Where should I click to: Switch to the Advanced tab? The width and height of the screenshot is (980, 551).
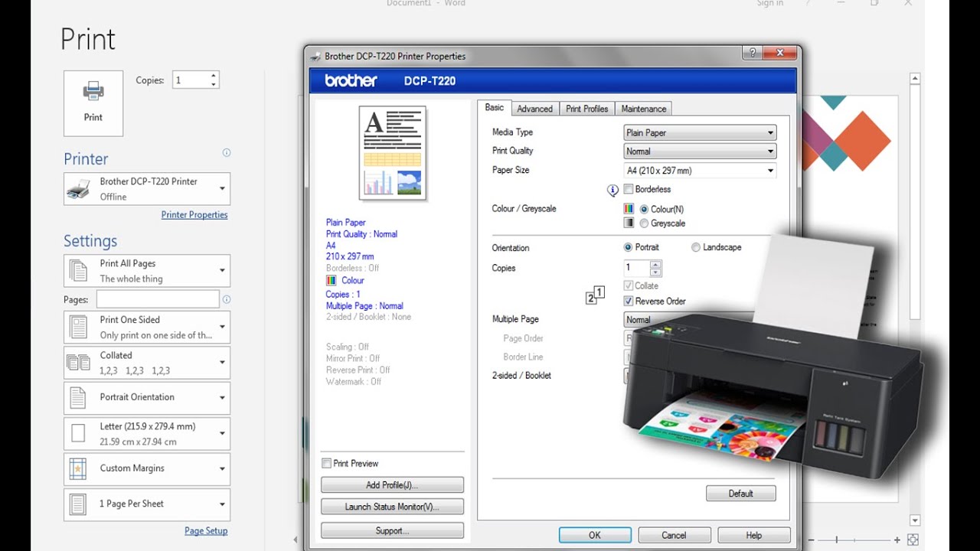coord(534,109)
